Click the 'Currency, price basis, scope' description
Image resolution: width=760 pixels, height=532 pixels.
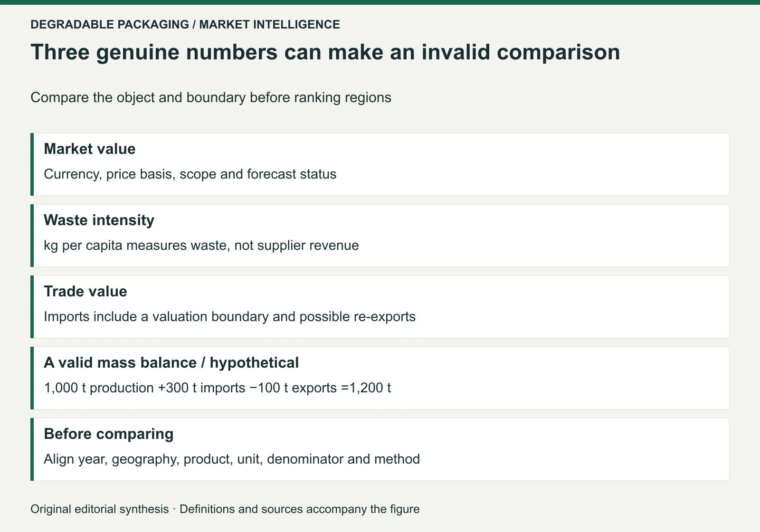(190, 174)
